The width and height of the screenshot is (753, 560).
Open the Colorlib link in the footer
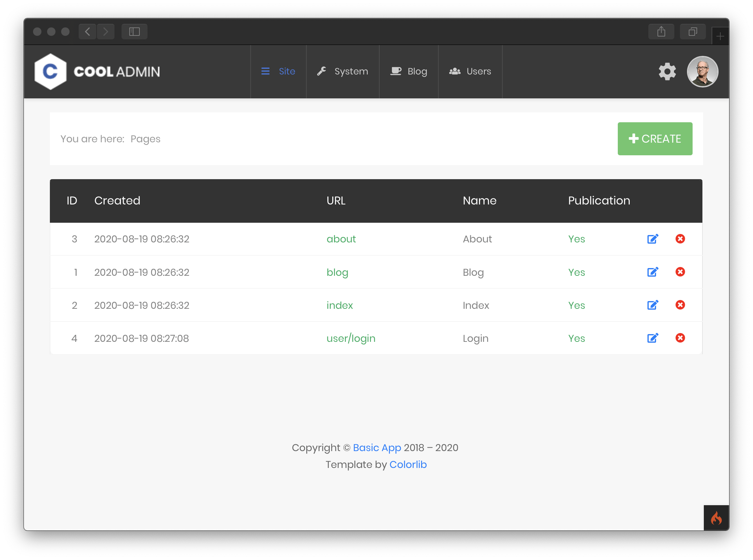[x=408, y=464]
